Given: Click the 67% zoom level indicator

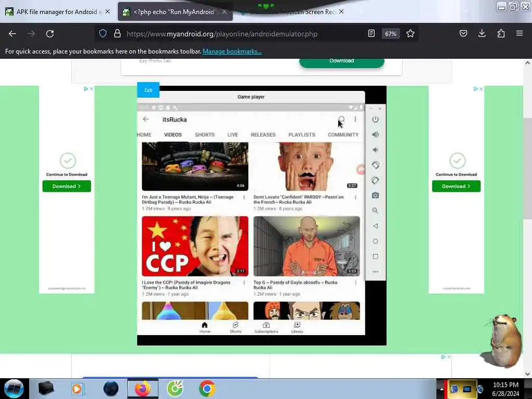Looking at the screenshot, I should tap(391, 34).
